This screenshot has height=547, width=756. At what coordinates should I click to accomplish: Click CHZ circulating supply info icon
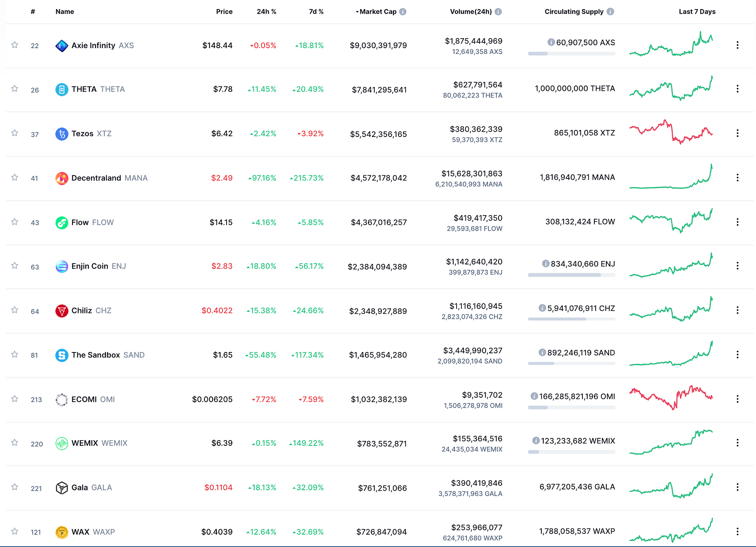pyautogui.click(x=542, y=308)
